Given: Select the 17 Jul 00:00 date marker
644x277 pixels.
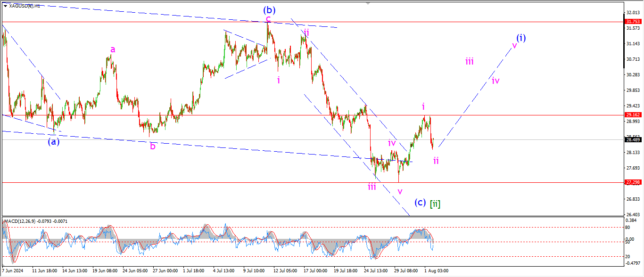Looking at the screenshot, I should (x=315, y=271).
